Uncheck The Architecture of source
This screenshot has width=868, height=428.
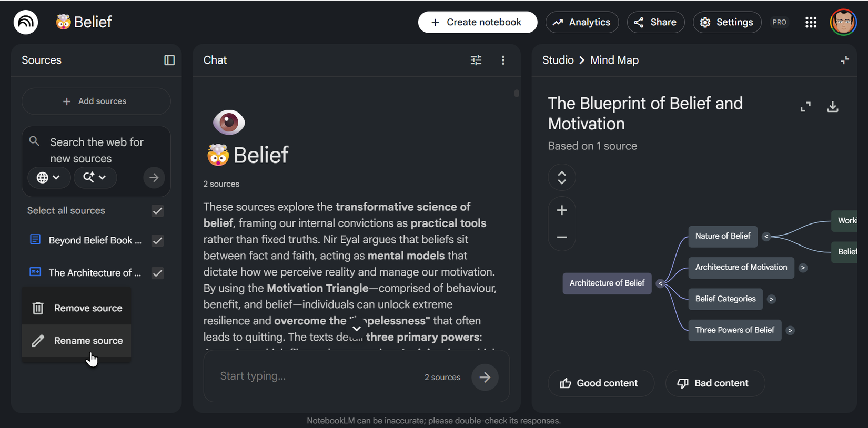tap(157, 272)
